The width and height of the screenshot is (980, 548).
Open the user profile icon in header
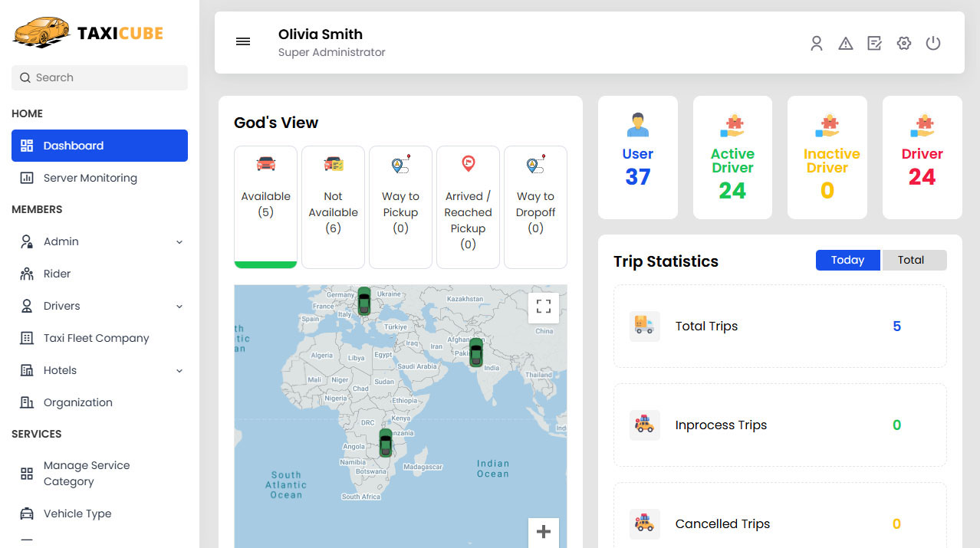pos(817,44)
